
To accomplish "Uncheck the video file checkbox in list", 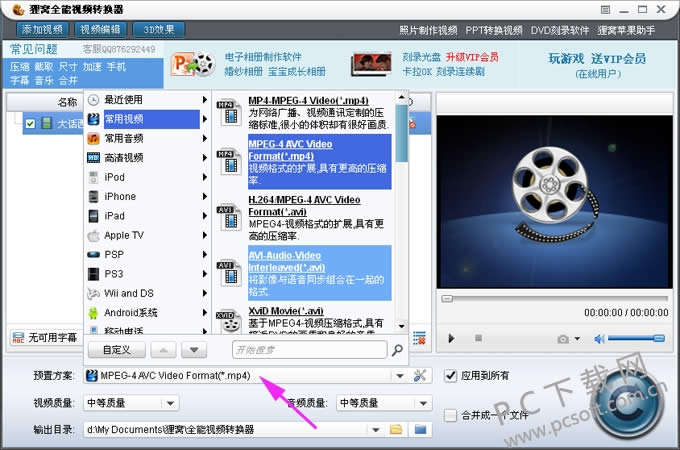I will [x=30, y=124].
